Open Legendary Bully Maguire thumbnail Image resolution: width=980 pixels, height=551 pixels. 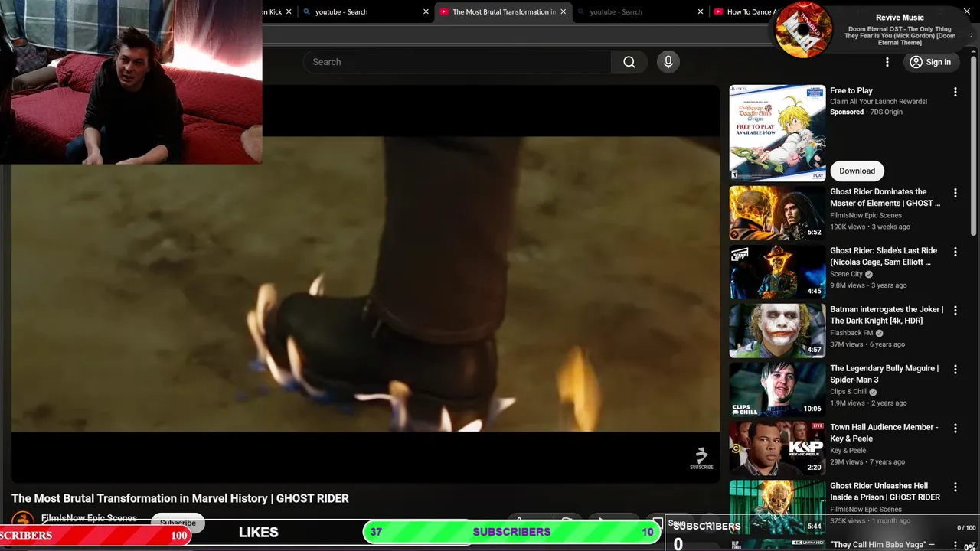777,390
